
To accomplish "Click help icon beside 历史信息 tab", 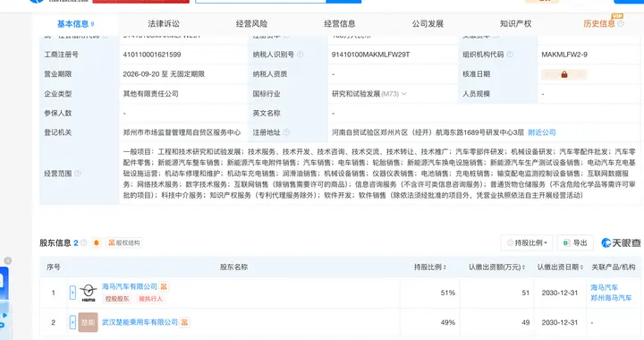I will pyautogui.click(x=621, y=24).
